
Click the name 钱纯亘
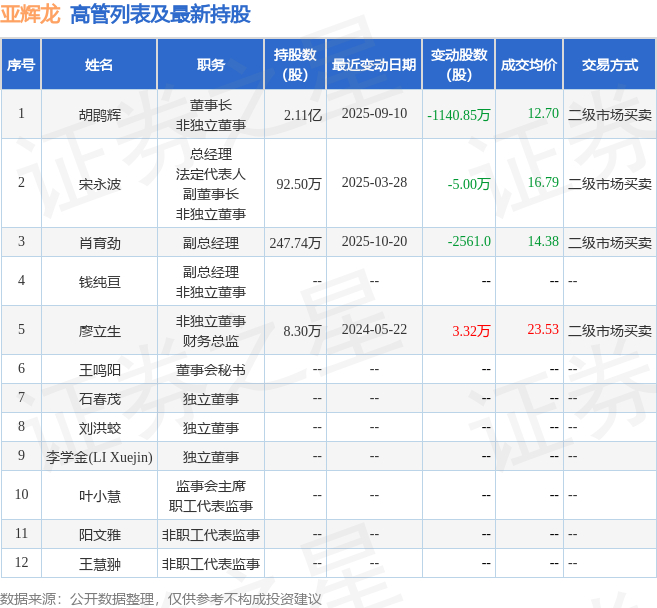click(x=100, y=282)
